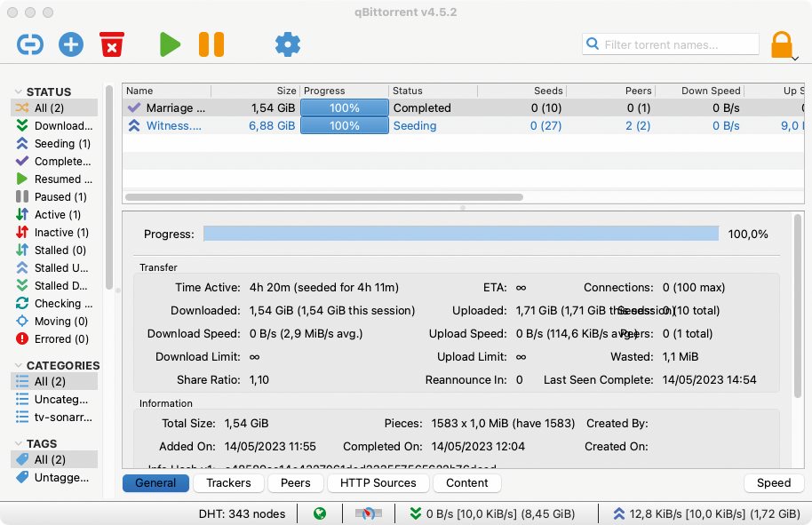This screenshot has height=525, width=812.
Task: Select the Uncategorized category
Action: 54,399
